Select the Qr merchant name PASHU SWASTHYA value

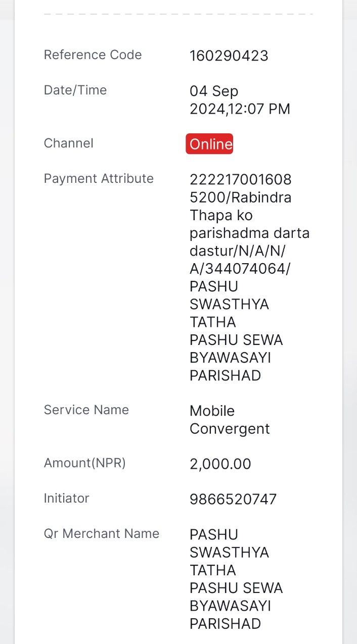236,579
